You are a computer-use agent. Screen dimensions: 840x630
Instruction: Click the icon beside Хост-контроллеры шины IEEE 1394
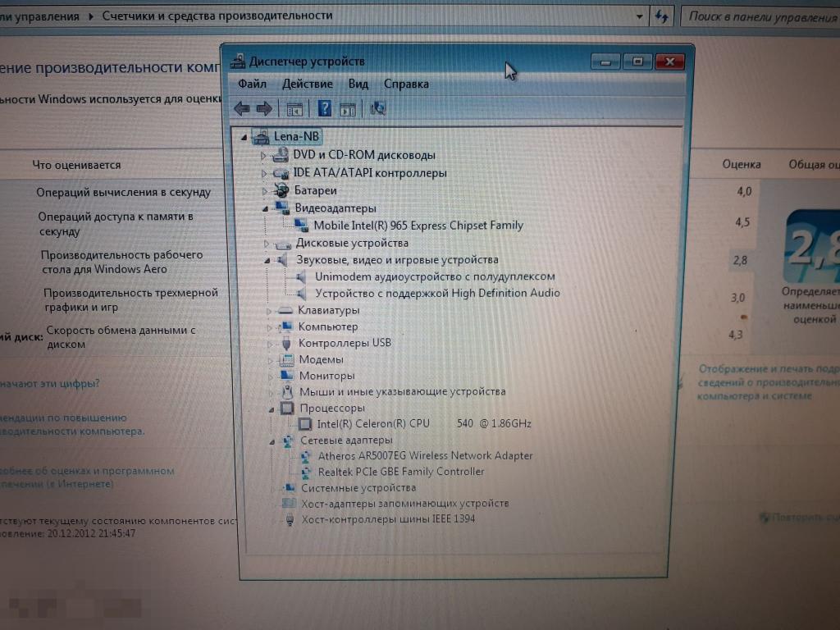tap(290, 519)
